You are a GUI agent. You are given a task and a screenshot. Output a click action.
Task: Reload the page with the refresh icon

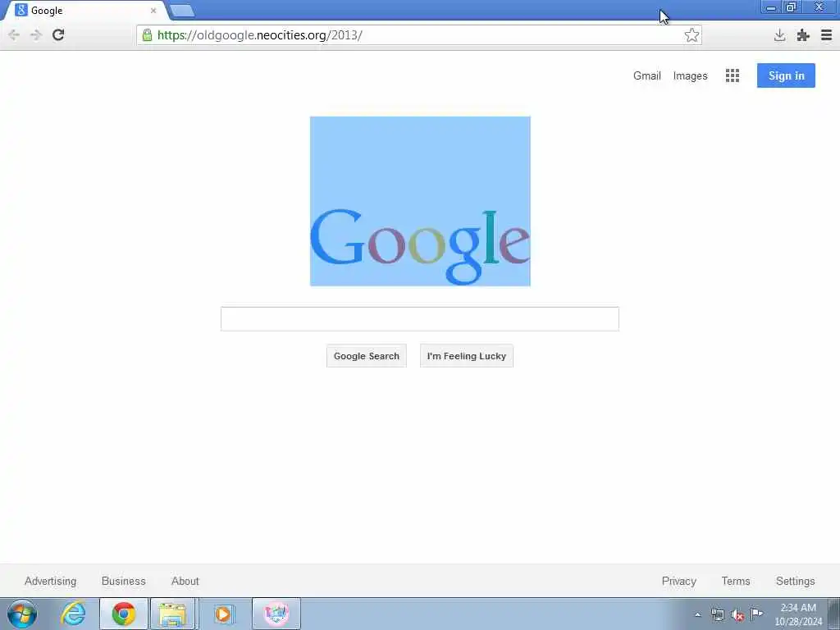pos(58,34)
